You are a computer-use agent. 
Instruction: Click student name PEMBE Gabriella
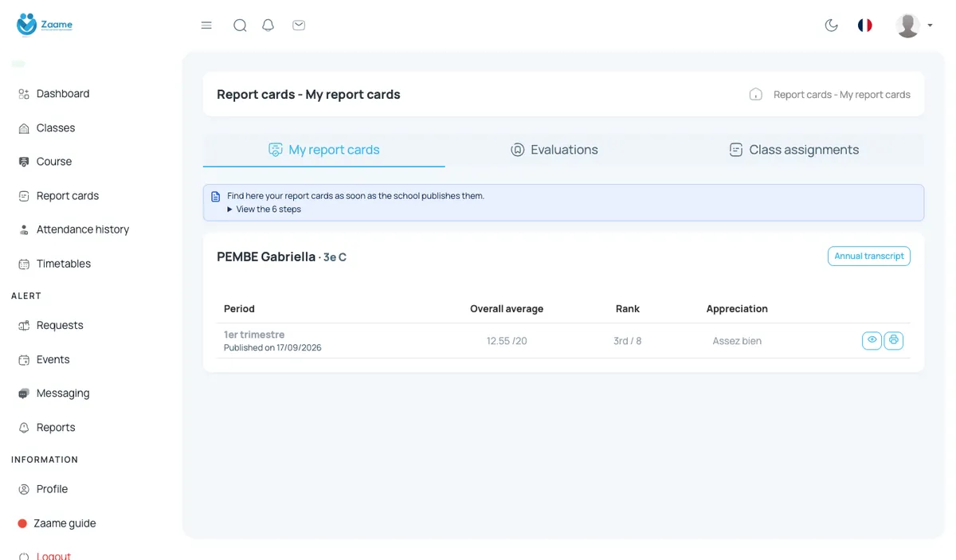tap(266, 257)
